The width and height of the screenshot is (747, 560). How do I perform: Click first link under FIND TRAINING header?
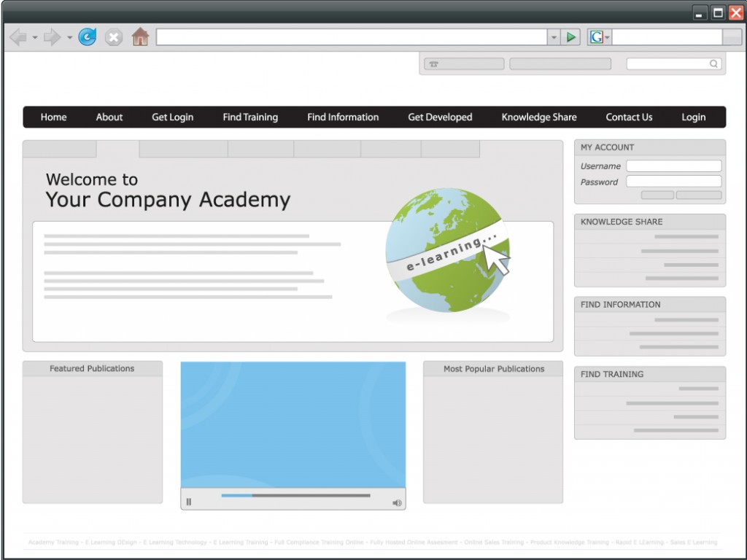698,389
